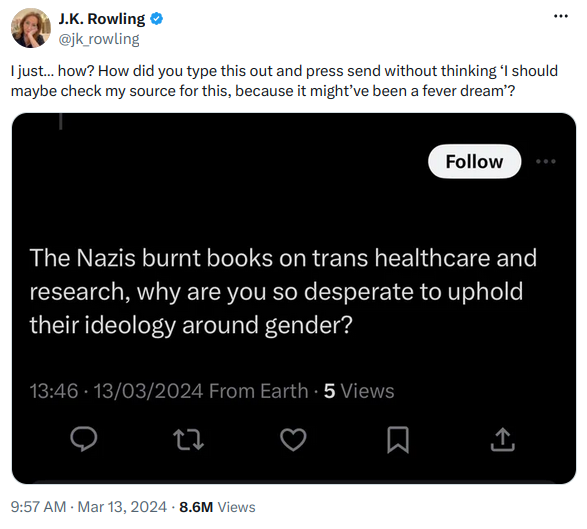Click the reply speech bubble icon
587x529 pixels.
pos(84,439)
